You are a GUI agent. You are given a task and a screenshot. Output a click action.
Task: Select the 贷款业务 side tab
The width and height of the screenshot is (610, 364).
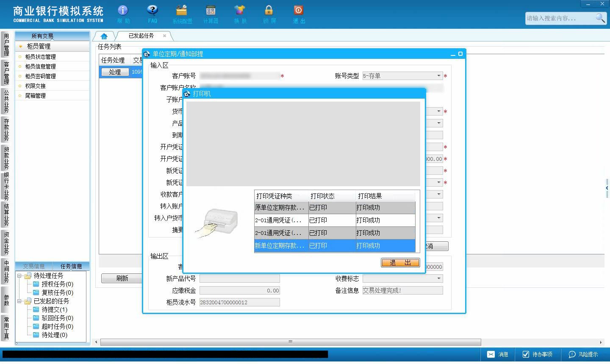click(6, 157)
